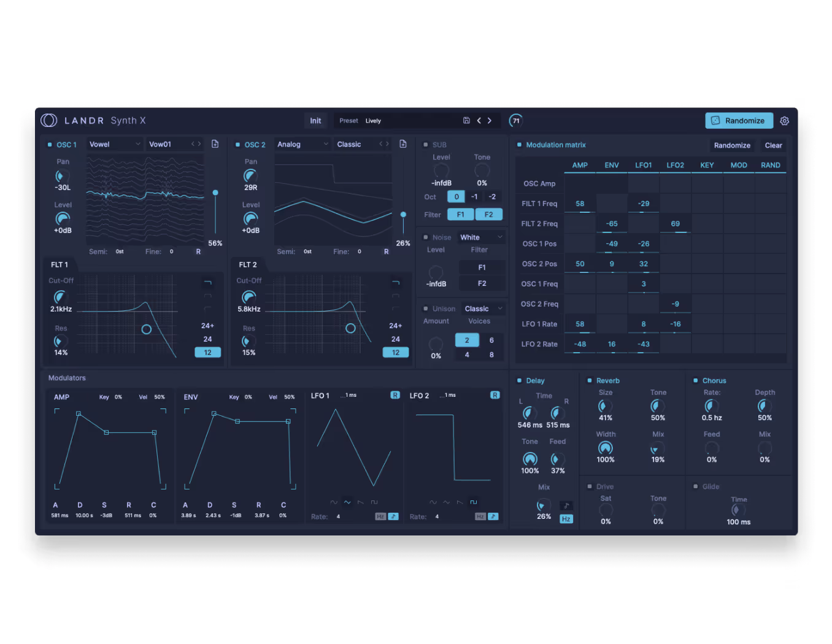Open the settings gear icon
The image size is (832, 644).
tap(784, 121)
